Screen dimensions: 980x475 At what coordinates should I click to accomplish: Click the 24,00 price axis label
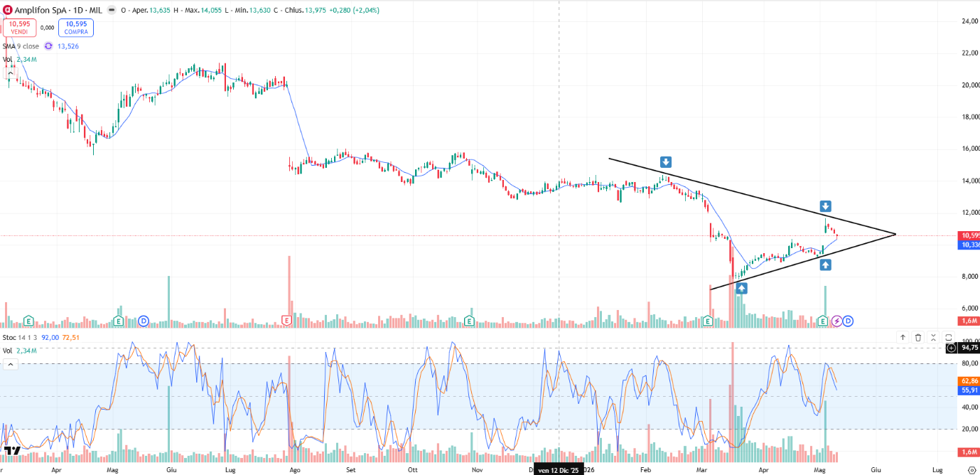click(x=969, y=21)
